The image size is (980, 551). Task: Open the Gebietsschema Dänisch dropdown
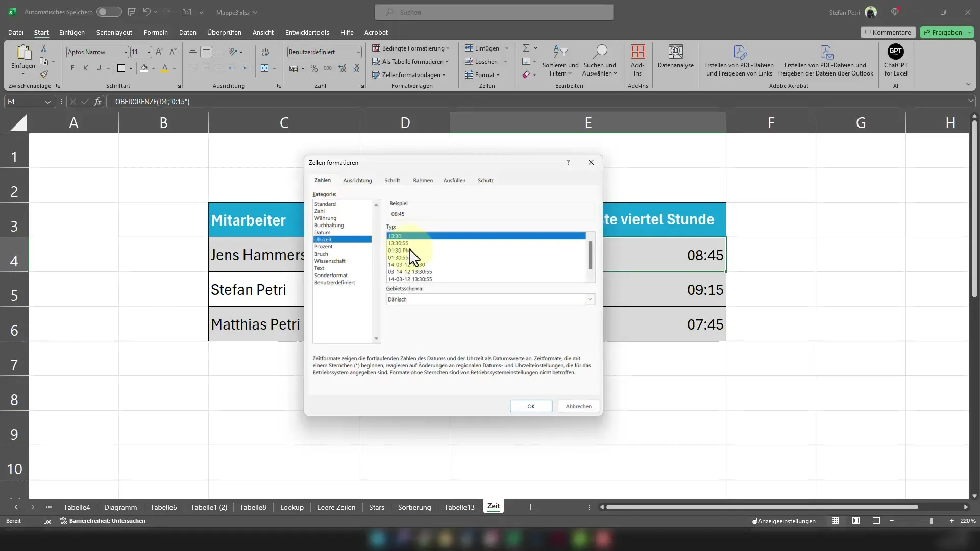pyautogui.click(x=590, y=299)
